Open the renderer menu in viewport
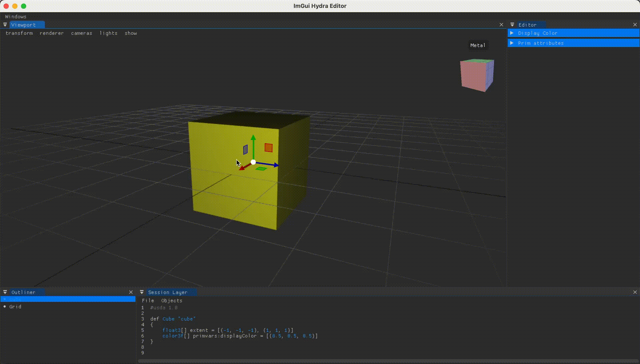 [x=52, y=33]
